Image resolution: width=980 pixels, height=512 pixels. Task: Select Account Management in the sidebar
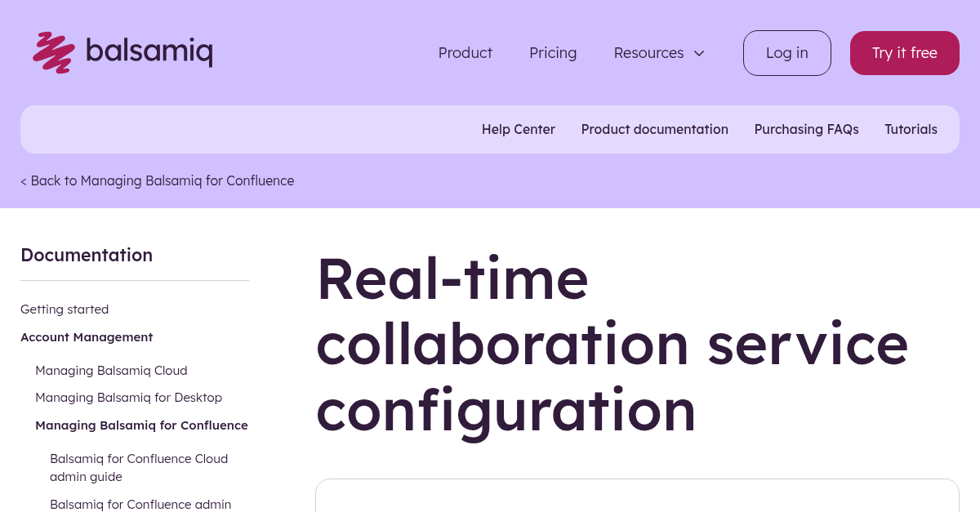click(x=87, y=336)
